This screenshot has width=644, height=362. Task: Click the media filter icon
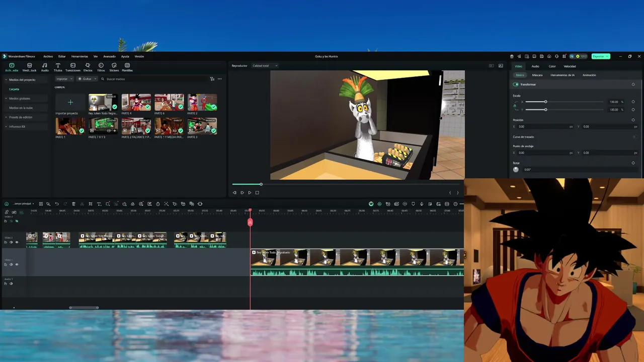pyautogui.click(x=212, y=79)
